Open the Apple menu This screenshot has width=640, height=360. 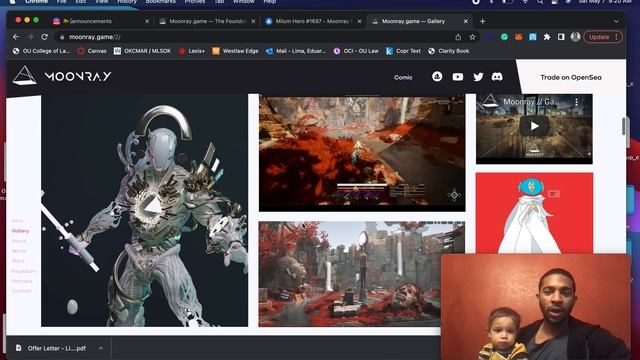click(x=13, y=2)
